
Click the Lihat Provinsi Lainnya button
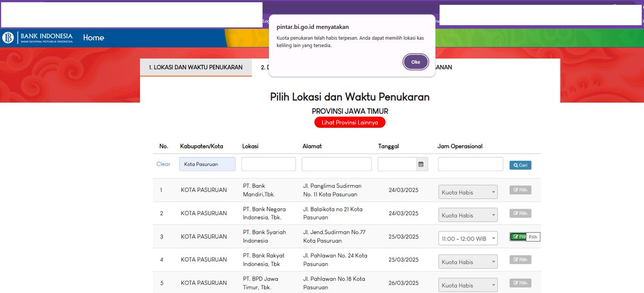[350, 122]
